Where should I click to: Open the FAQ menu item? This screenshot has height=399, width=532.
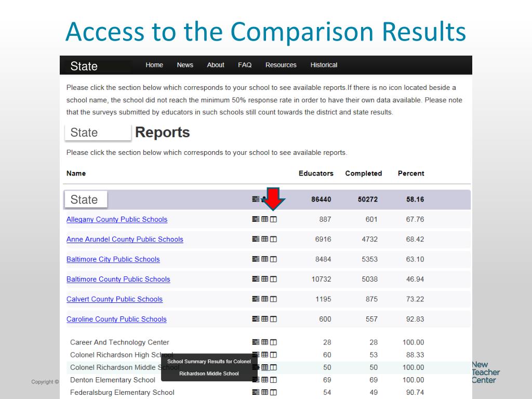245,65
